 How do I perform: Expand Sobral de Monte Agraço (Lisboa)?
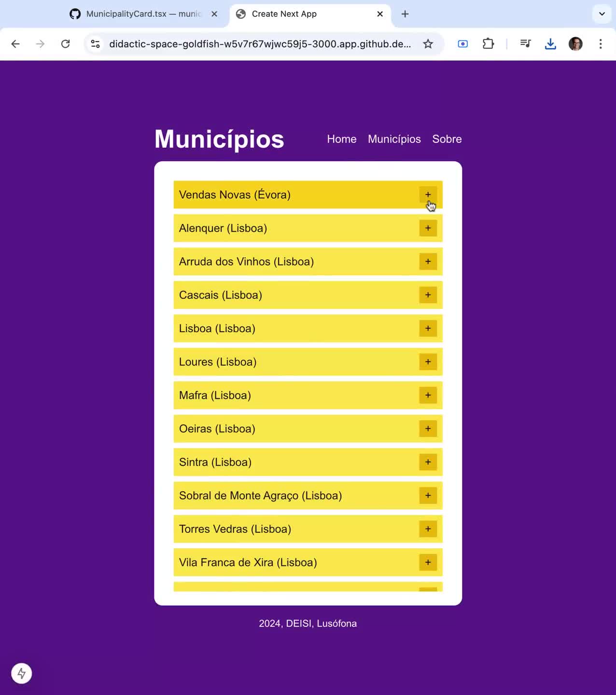428,495
